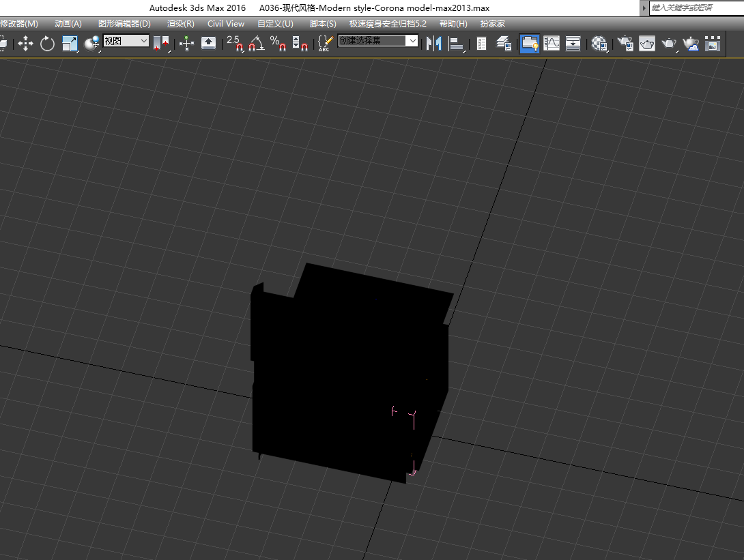The height and width of the screenshot is (560, 744).
Task: Open the 帮助(H) menu
Action: 453,23
